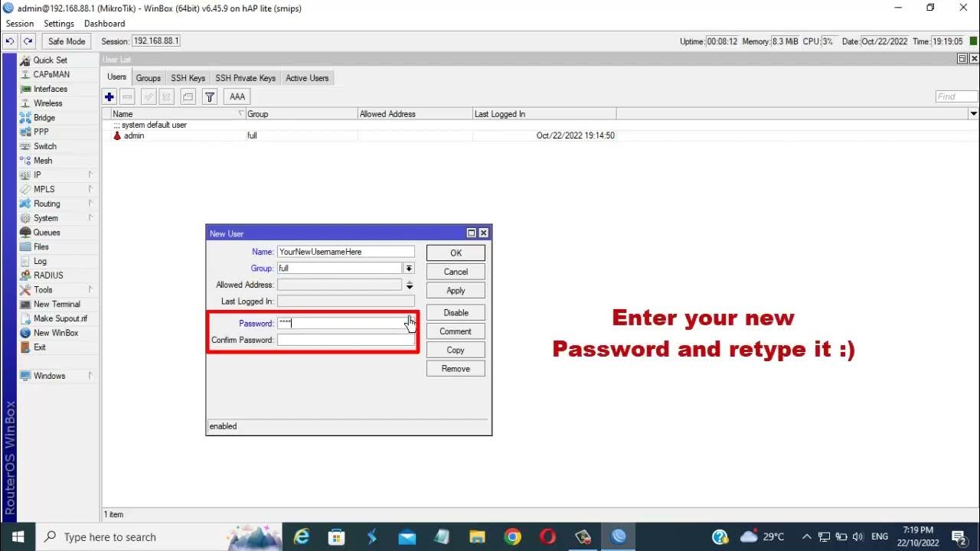980x551 pixels.
Task: Open PPP from the sidebar
Action: pos(41,132)
